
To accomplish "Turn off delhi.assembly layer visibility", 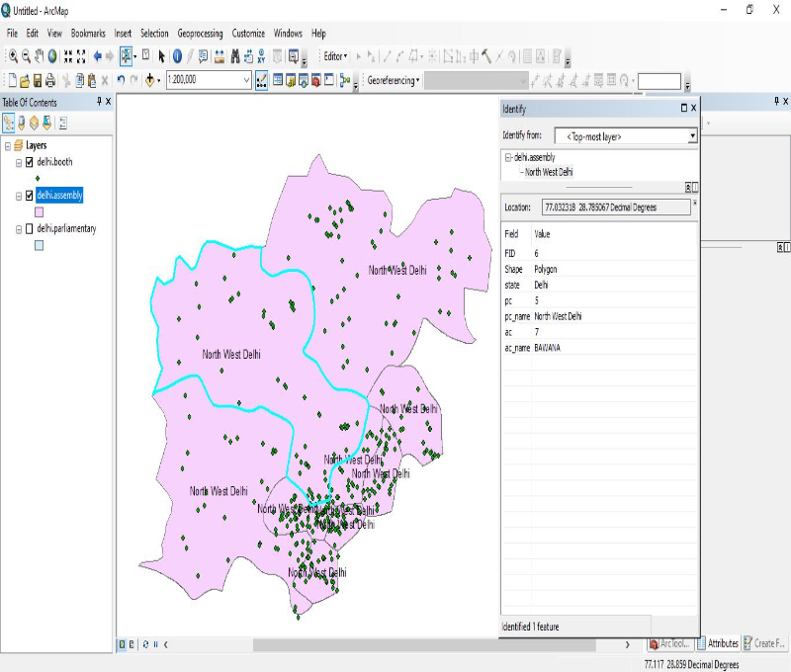I will coord(29,196).
